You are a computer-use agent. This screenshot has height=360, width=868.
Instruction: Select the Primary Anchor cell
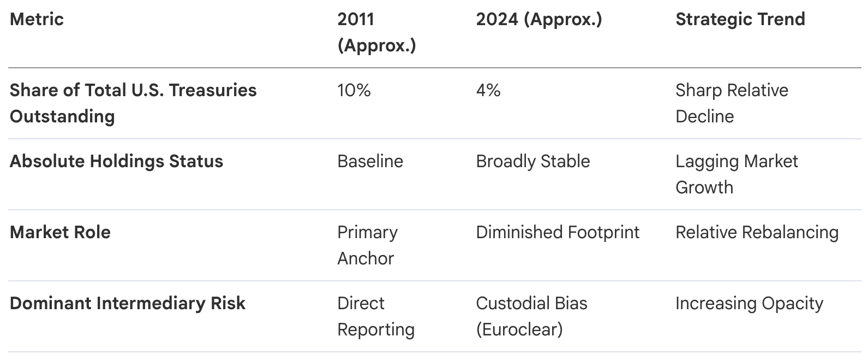click(367, 245)
